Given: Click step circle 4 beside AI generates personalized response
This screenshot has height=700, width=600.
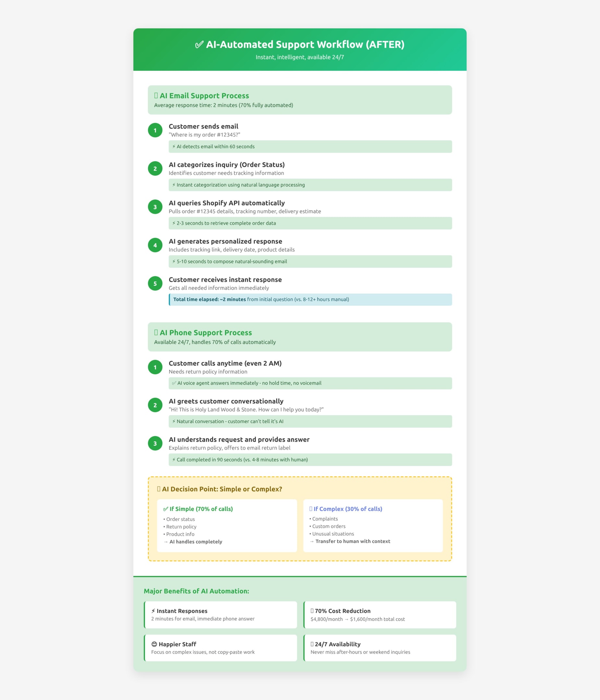Looking at the screenshot, I should click(x=155, y=245).
